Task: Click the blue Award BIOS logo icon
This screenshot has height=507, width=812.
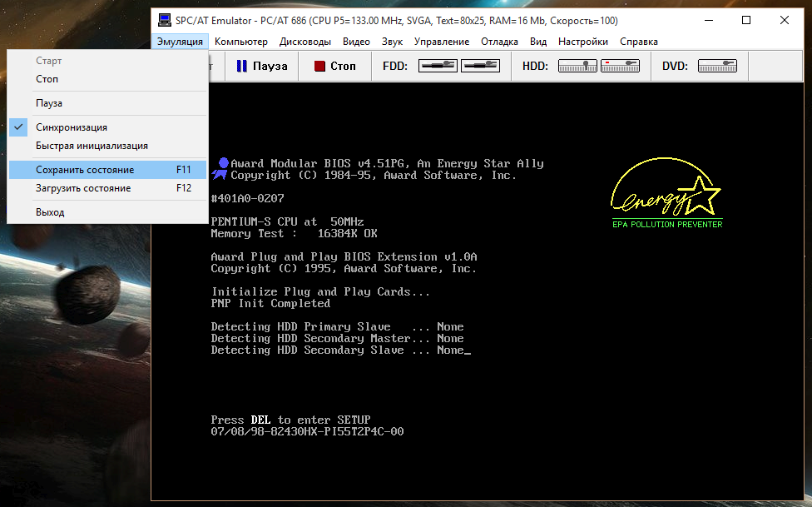Action: (x=220, y=169)
